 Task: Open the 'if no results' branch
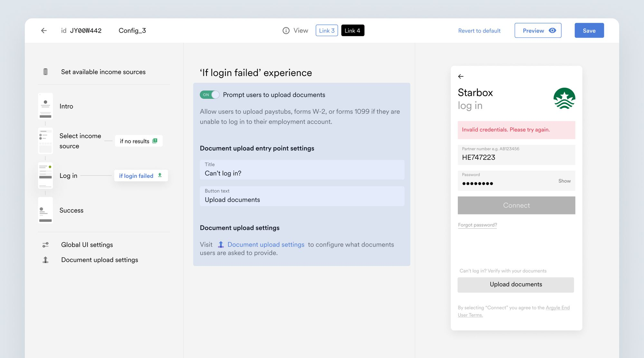coord(138,141)
